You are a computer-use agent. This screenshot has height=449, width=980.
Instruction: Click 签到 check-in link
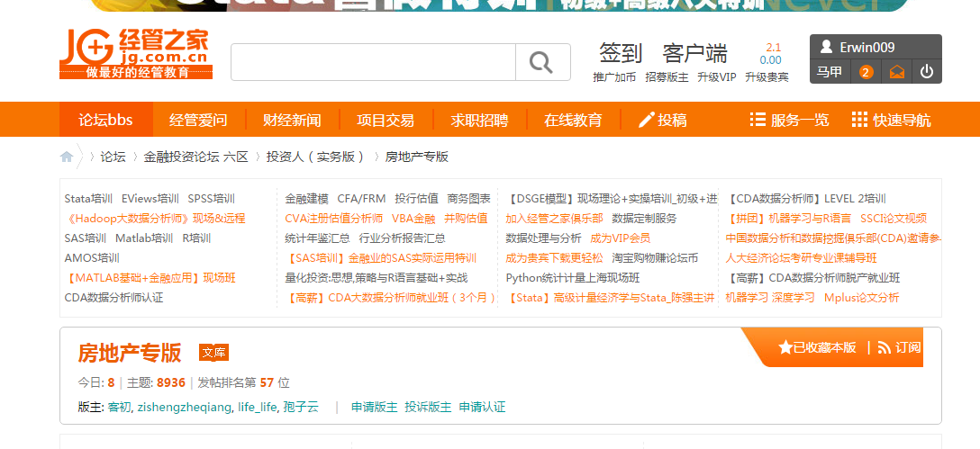tap(621, 53)
